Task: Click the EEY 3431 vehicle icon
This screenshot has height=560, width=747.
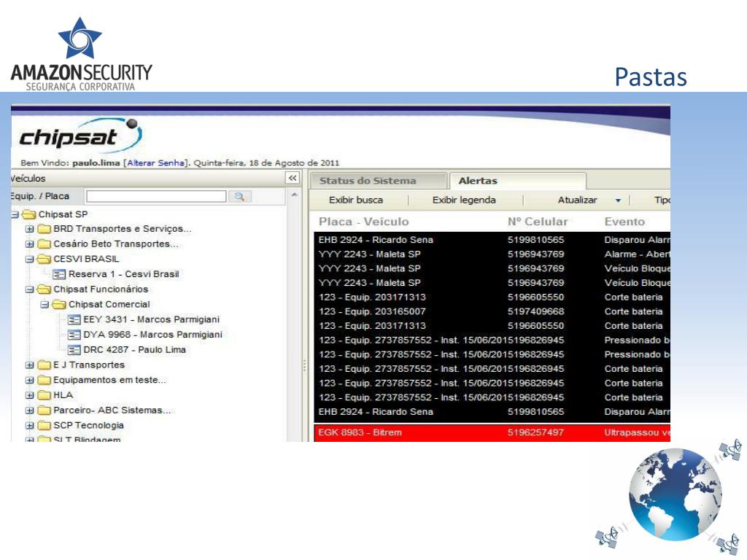Action: [x=74, y=319]
